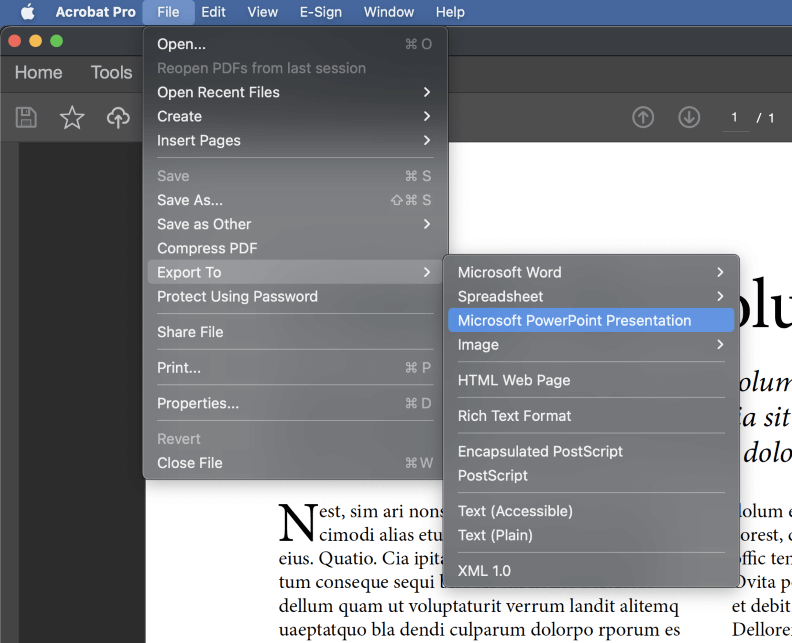Expand Image export options
This screenshot has height=643, width=792.
pos(590,344)
